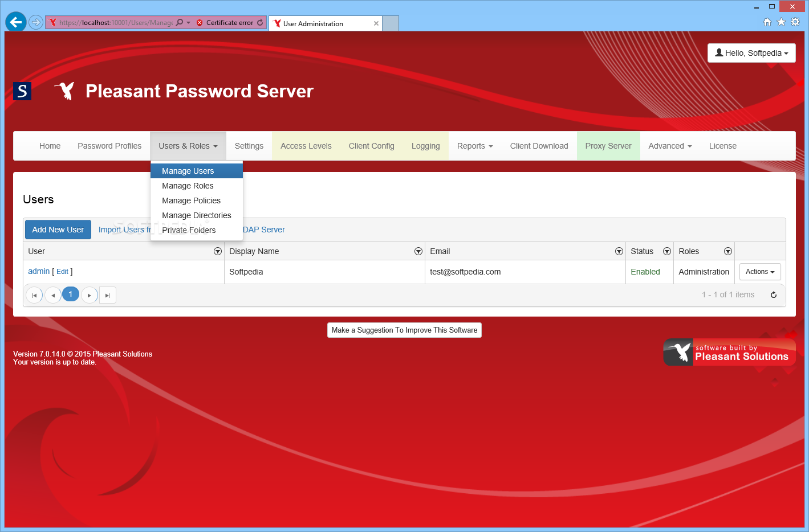Go to previous page of users grid
This screenshot has height=532, width=809.
pos(53,295)
